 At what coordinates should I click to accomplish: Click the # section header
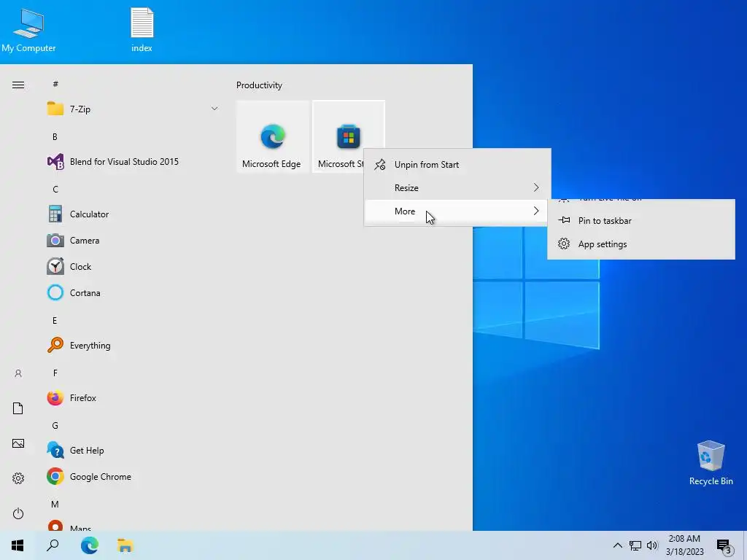(x=55, y=84)
